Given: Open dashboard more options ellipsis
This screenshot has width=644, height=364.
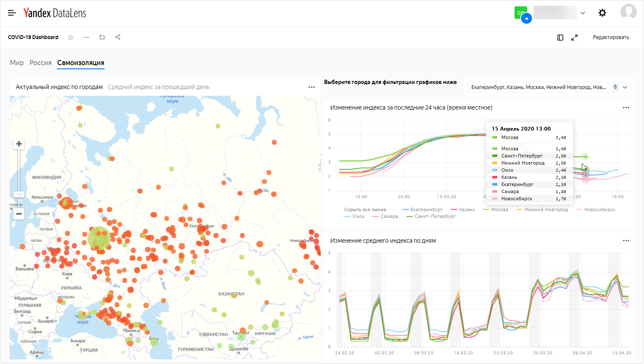Looking at the screenshot, I should (x=86, y=37).
